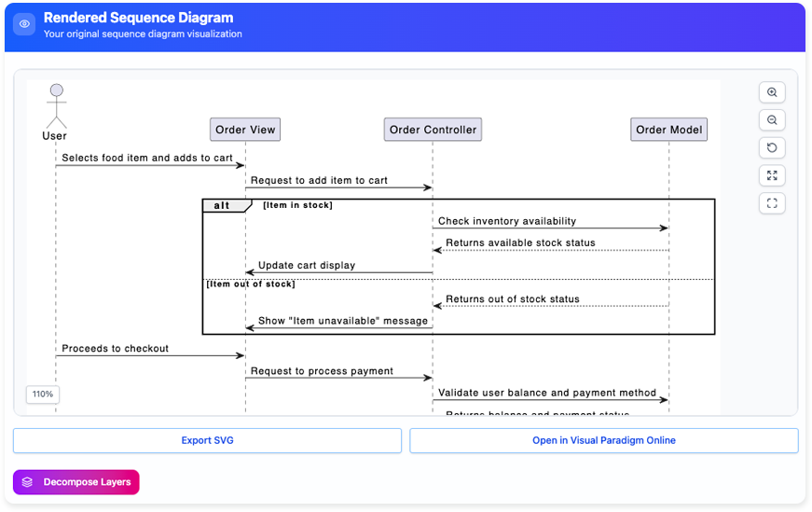Click the zoom out magnifier icon
Viewport: 812px width, 512px height.
772,120
